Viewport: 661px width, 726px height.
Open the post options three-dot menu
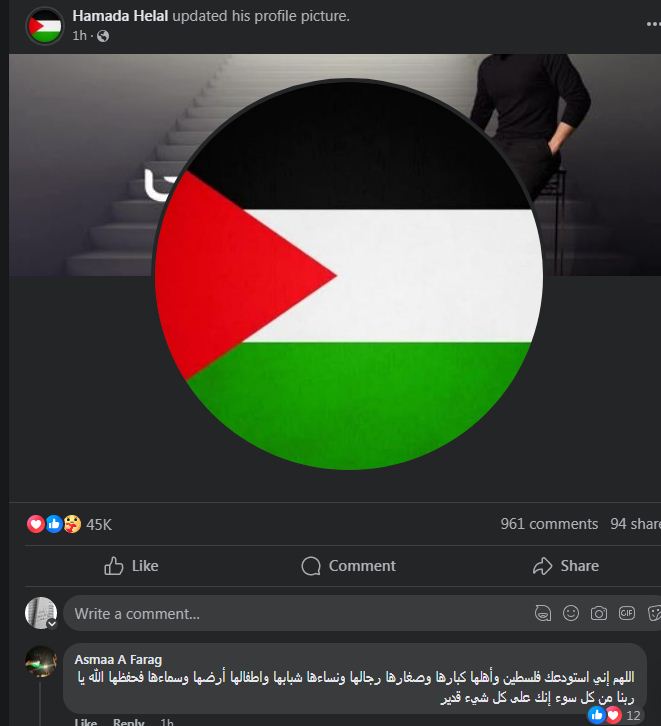tap(654, 24)
